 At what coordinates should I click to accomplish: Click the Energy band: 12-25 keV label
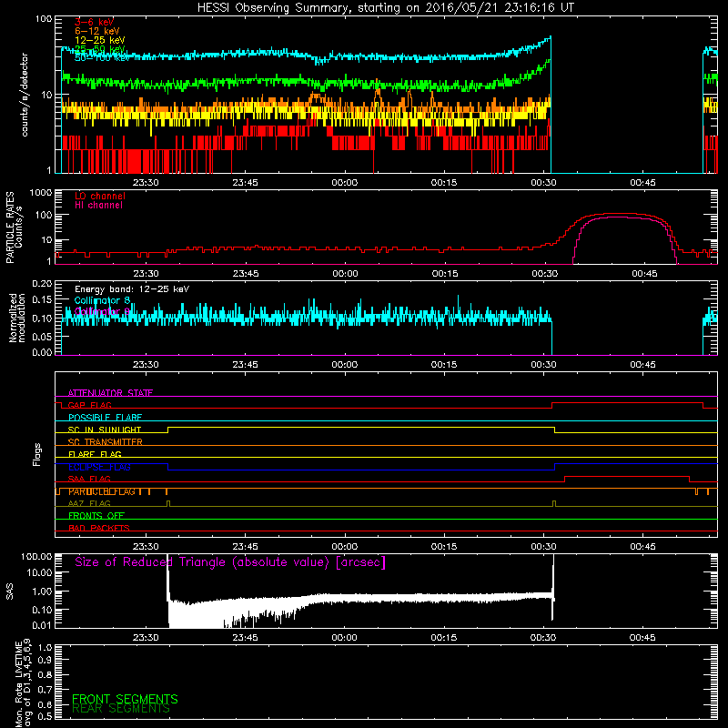[132, 289]
